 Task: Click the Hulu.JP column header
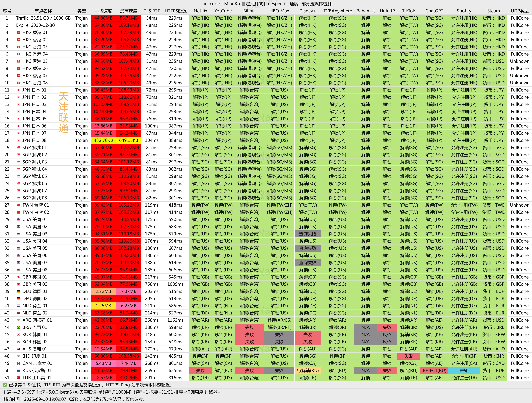click(x=387, y=11)
